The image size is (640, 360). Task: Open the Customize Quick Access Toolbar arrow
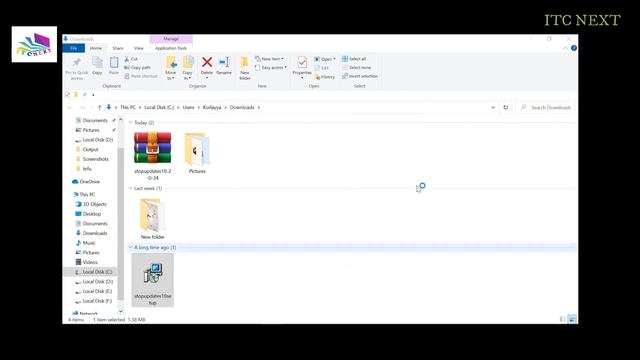[93, 95]
